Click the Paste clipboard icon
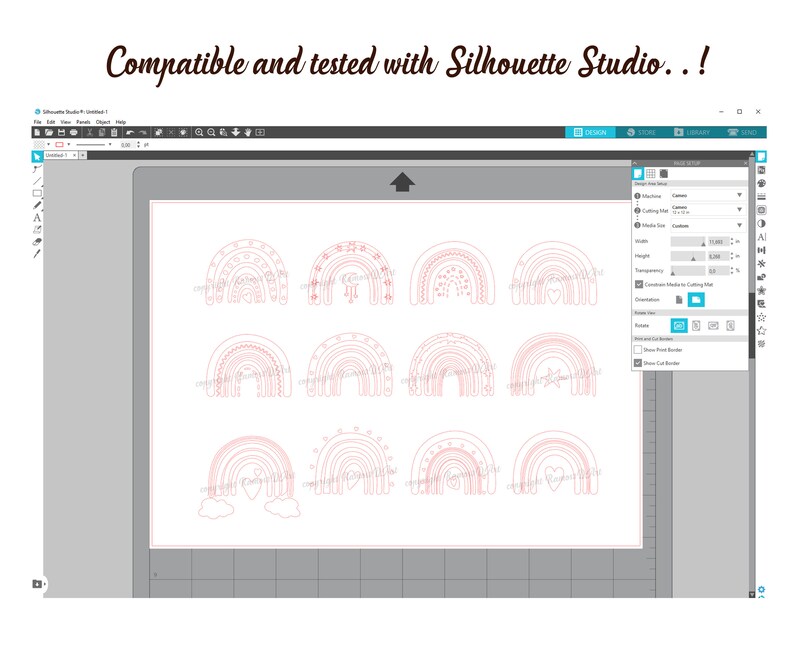The height and width of the screenshot is (670, 794). click(114, 132)
